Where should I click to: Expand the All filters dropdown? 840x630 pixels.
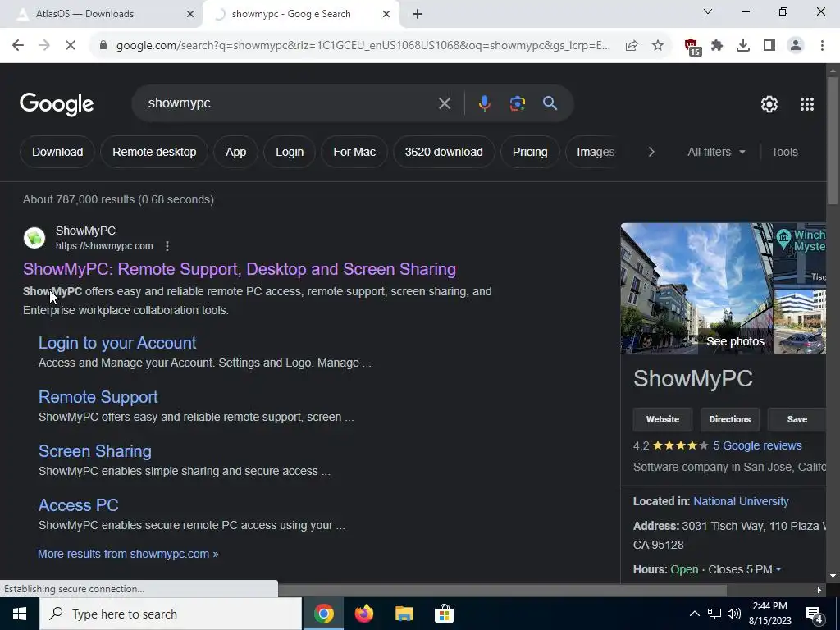(x=716, y=152)
